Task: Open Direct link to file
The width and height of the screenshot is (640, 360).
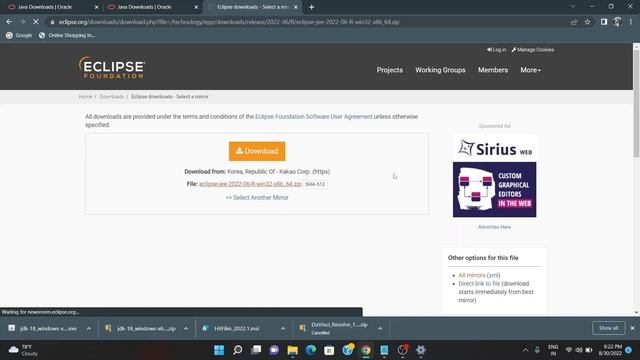Action: 479,284
